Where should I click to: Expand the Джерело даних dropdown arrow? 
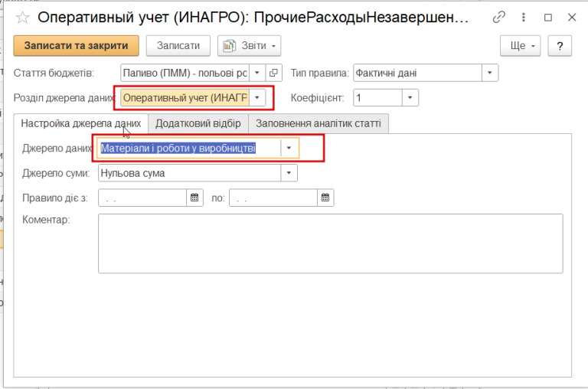[289, 149]
